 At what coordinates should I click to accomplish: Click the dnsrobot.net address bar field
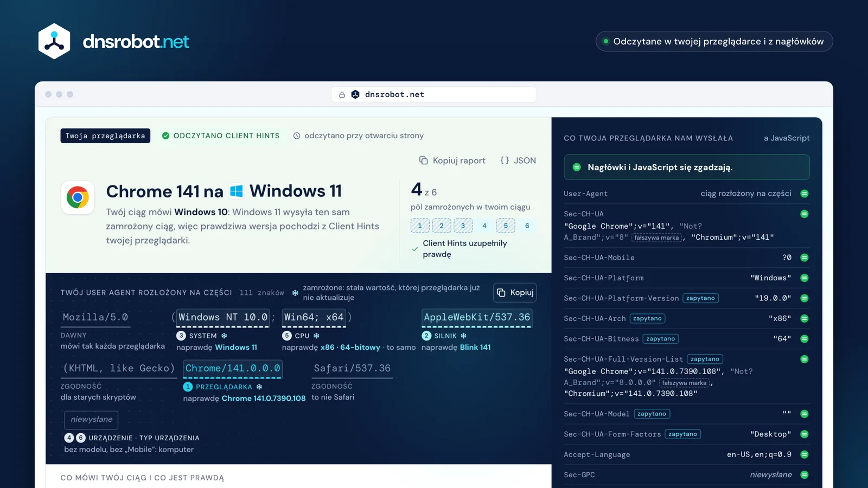[x=434, y=94]
